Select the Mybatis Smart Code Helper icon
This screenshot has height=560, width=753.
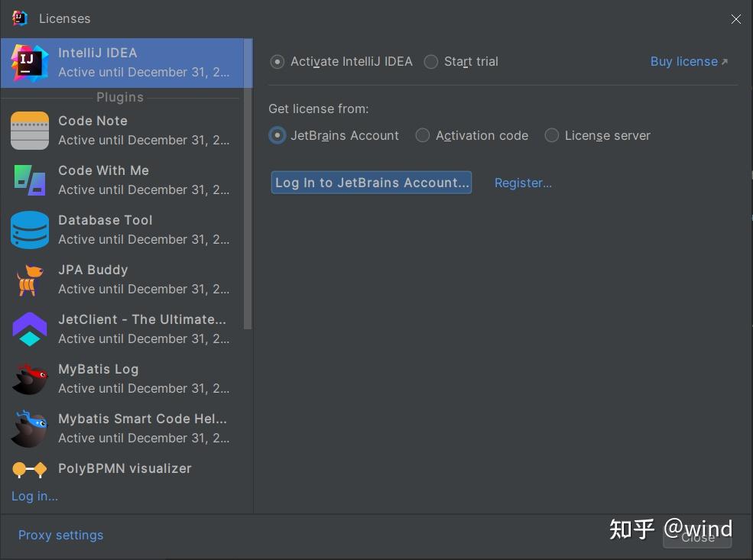(x=29, y=428)
